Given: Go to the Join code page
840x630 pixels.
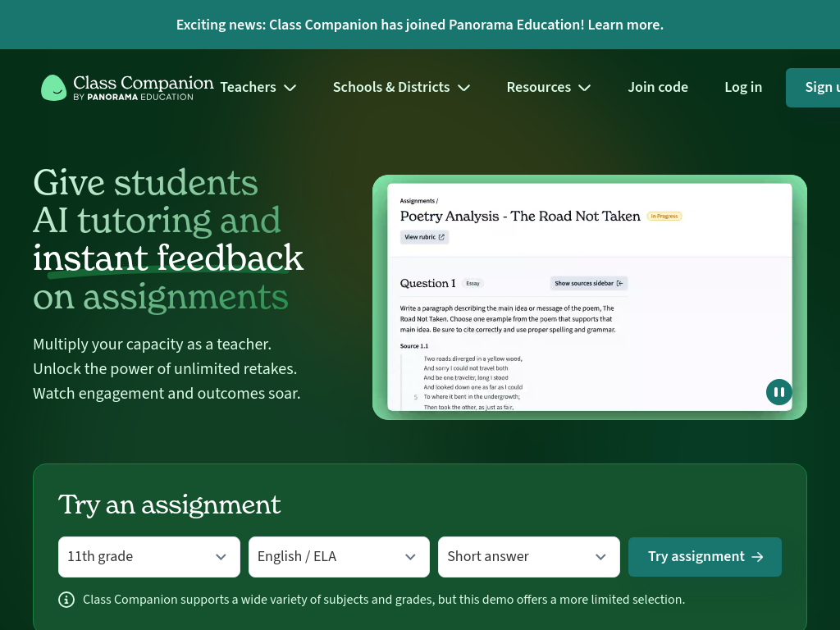Looking at the screenshot, I should coord(658,87).
